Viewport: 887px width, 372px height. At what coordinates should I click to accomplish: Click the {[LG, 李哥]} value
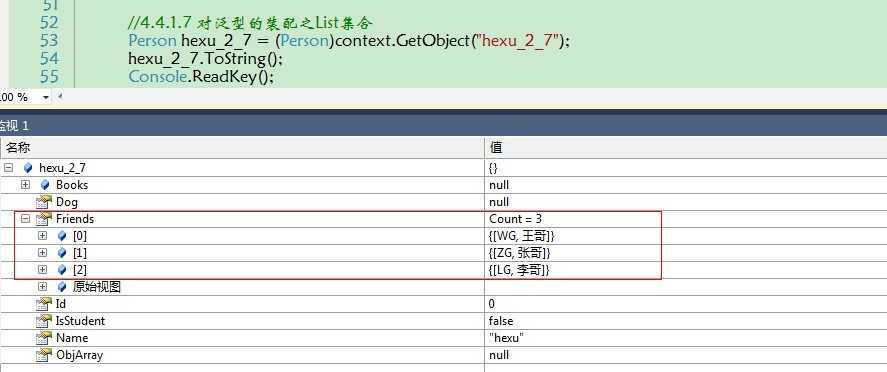click(519, 270)
